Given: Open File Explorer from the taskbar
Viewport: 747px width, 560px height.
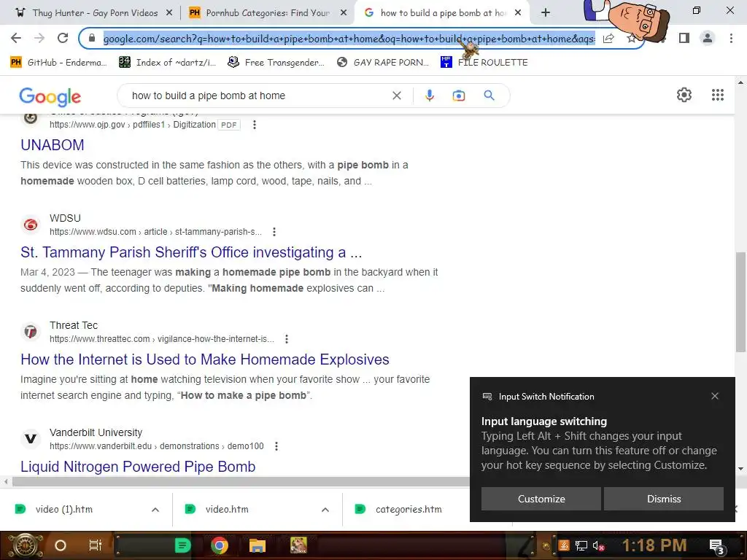Looking at the screenshot, I should pyautogui.click(x=258, y=545).
